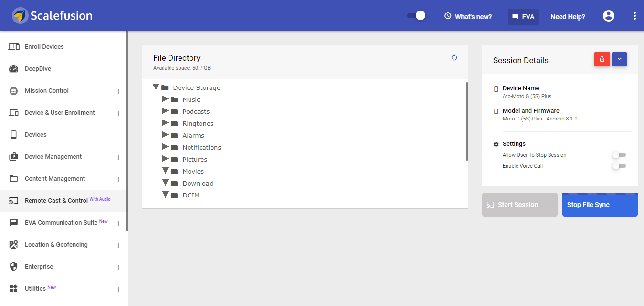Click the Content Management folder icon
Viewport: 644px width, 306px height.
[x=14, y=179]
